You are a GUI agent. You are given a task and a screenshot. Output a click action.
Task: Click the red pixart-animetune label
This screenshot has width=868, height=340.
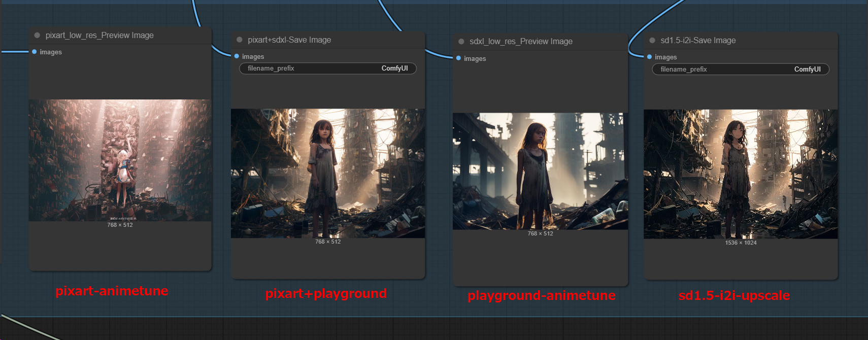[112, 291]
